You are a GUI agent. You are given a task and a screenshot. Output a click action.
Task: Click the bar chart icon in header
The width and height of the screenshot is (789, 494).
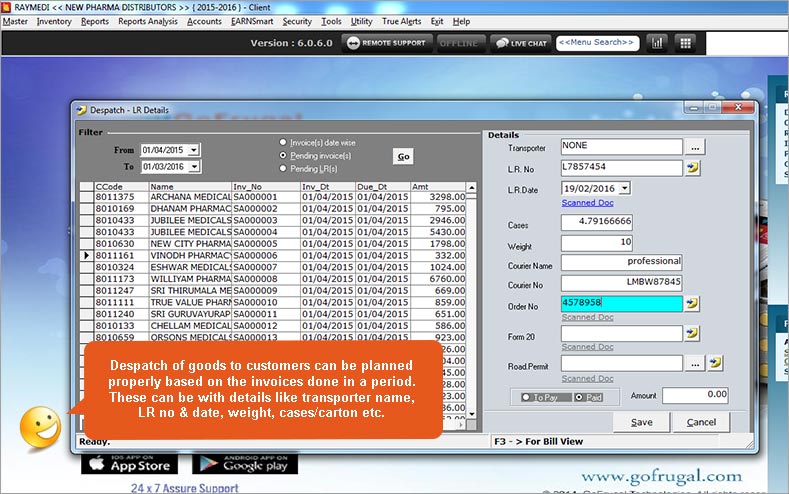coord(657,43)
